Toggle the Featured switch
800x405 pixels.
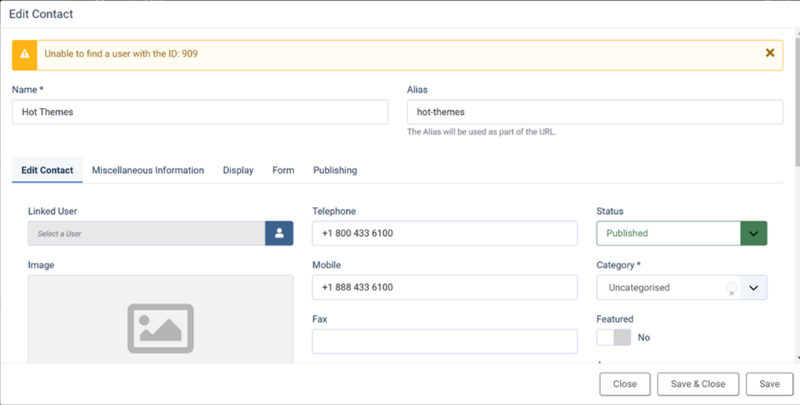[x=614, y=337]
